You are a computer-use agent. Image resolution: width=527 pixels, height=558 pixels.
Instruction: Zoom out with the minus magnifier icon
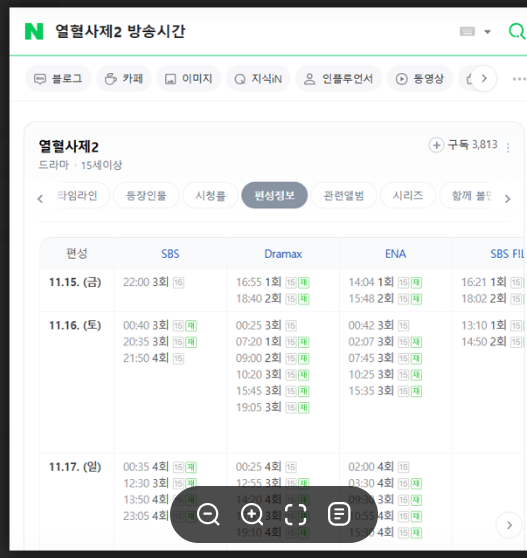tap(208, 514)
